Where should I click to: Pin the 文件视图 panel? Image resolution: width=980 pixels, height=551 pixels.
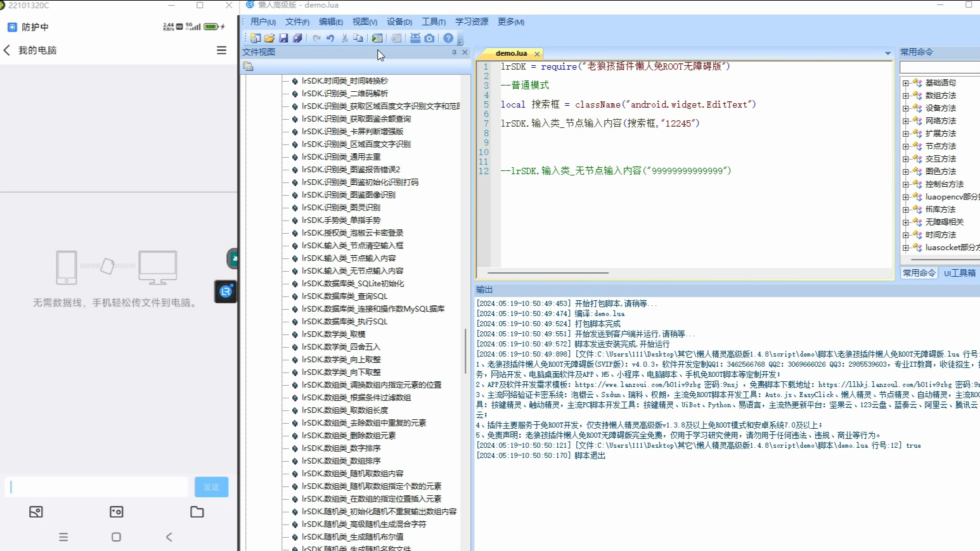pyautogui.click(x=454, y=52)
